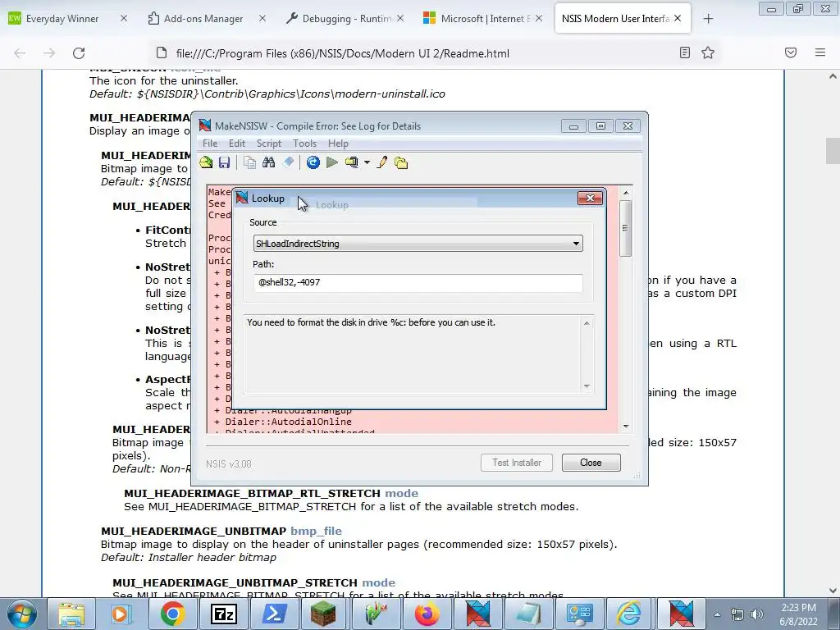
Task: Click the green Test Installer play icon
Action: pos(332,162)
